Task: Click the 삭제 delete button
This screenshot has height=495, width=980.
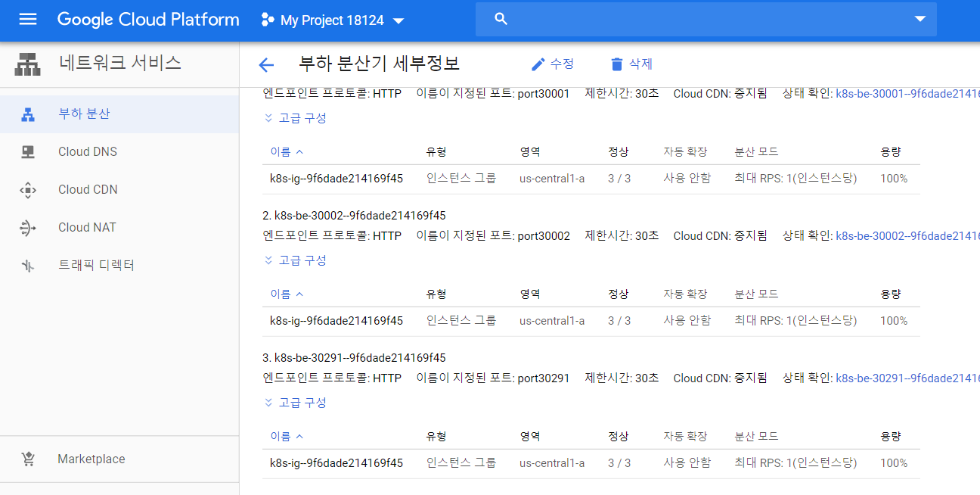Action: point(631,64)
